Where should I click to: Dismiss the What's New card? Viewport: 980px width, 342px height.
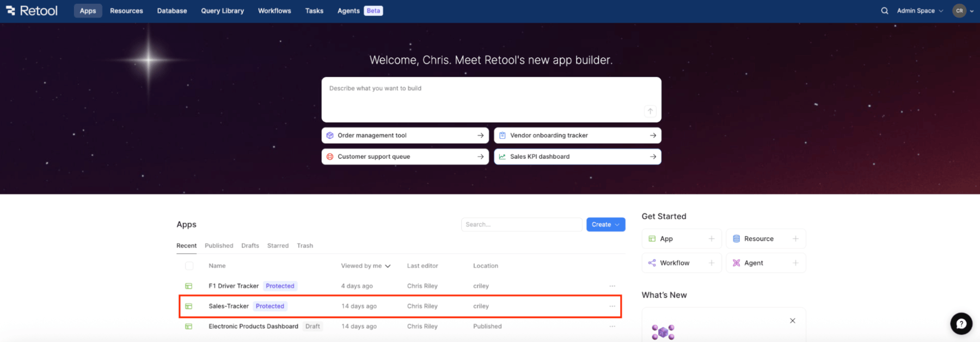[x=793, y=321]
